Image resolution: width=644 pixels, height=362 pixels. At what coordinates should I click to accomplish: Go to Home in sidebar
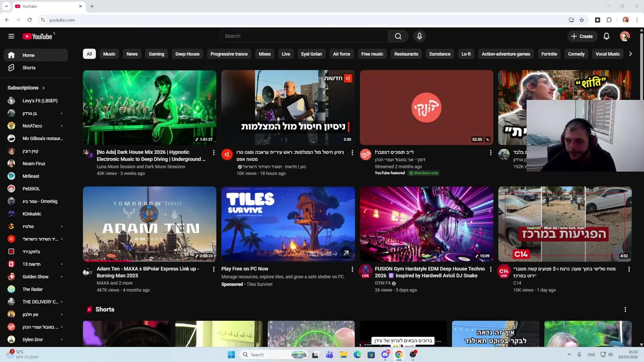click(35, 55)
